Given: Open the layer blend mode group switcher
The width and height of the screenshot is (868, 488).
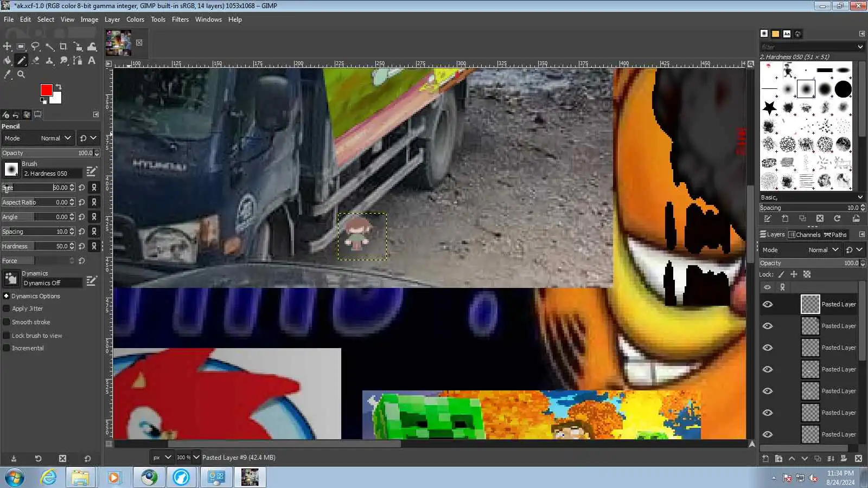Looking at the screenshot, I should 854,250.
